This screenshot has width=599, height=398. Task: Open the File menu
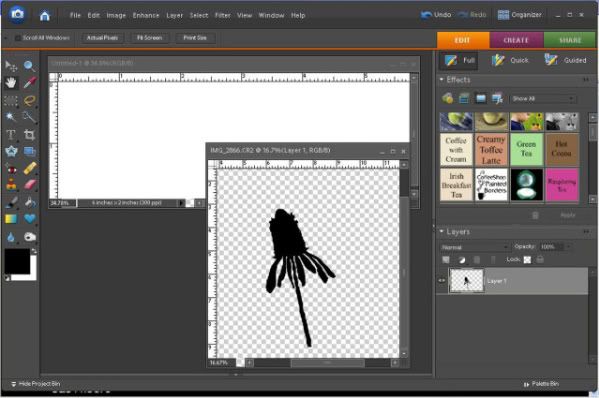click(75, 15)
